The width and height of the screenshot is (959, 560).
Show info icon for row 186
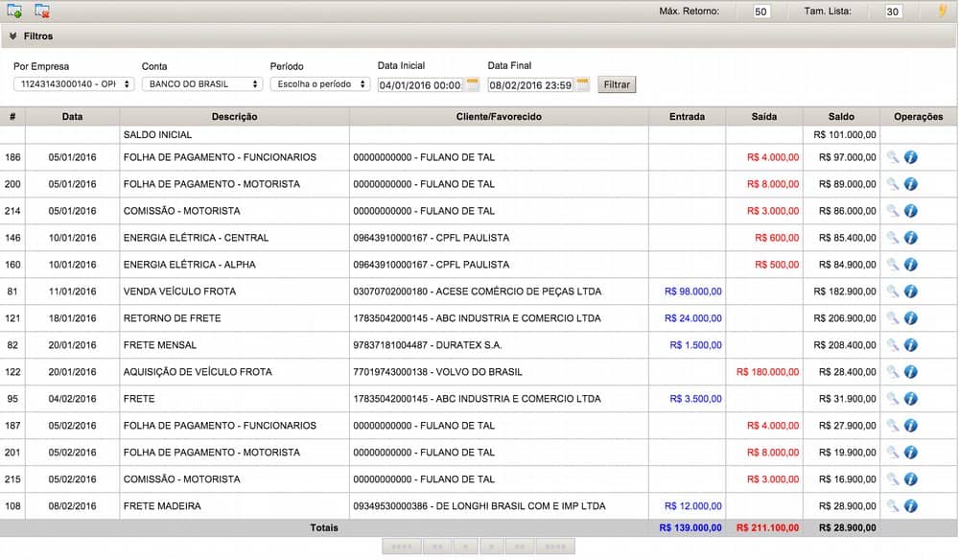(911, 157)
